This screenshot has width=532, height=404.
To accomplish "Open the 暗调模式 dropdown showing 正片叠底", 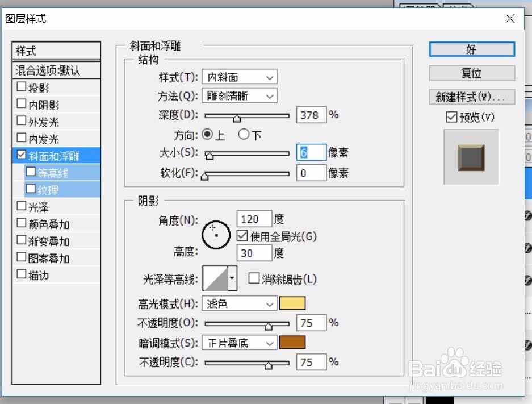I will (x=238, y=342).
